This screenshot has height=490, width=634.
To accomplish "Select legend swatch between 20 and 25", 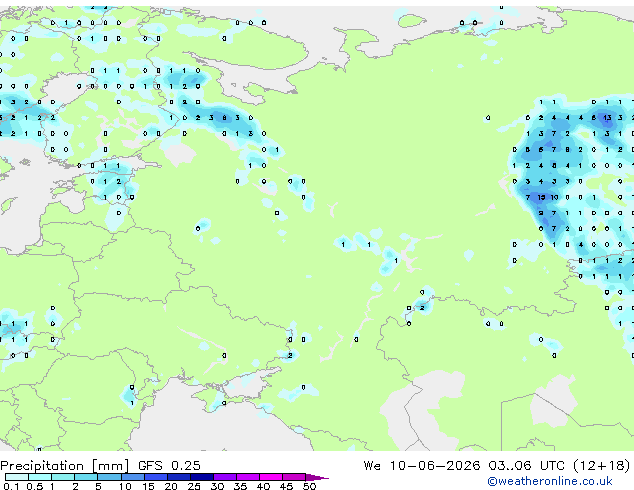I will click(179, 477).
